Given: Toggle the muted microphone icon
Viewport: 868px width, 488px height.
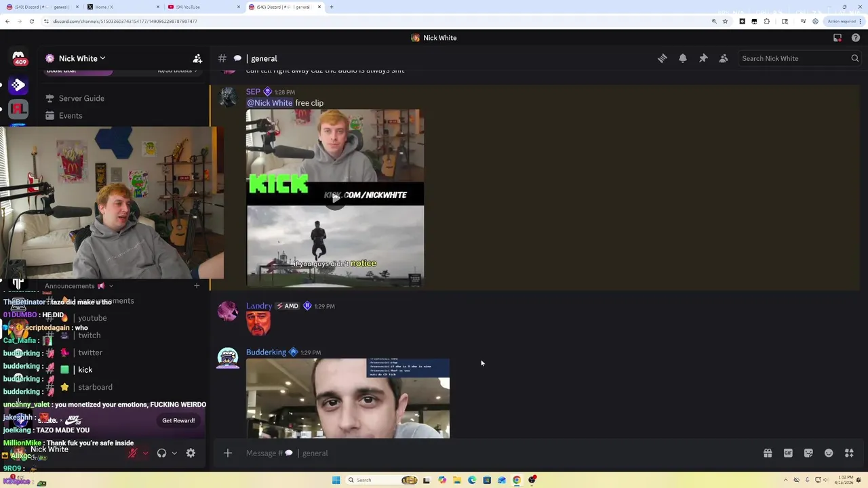Looking at the screenshot, I should 133,453.
